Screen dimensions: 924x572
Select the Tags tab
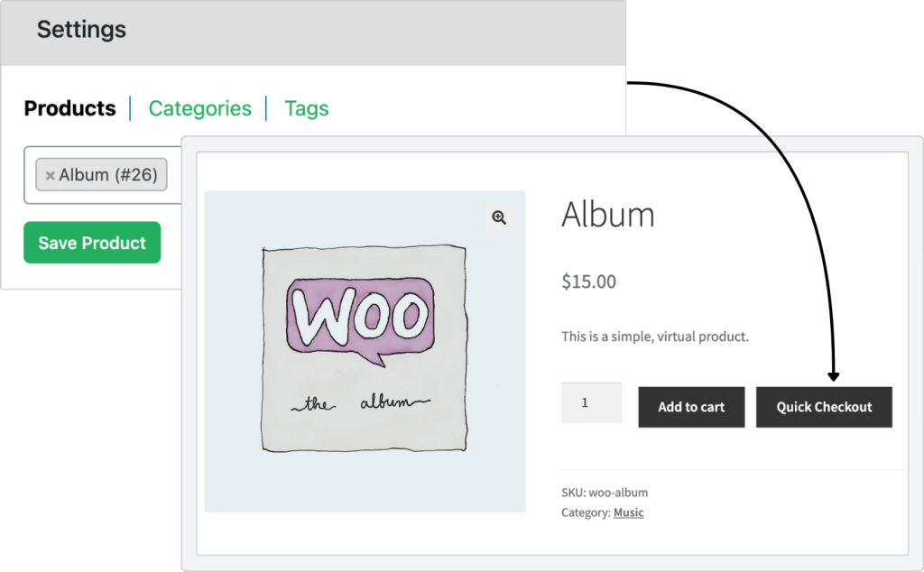click(307, 109)
